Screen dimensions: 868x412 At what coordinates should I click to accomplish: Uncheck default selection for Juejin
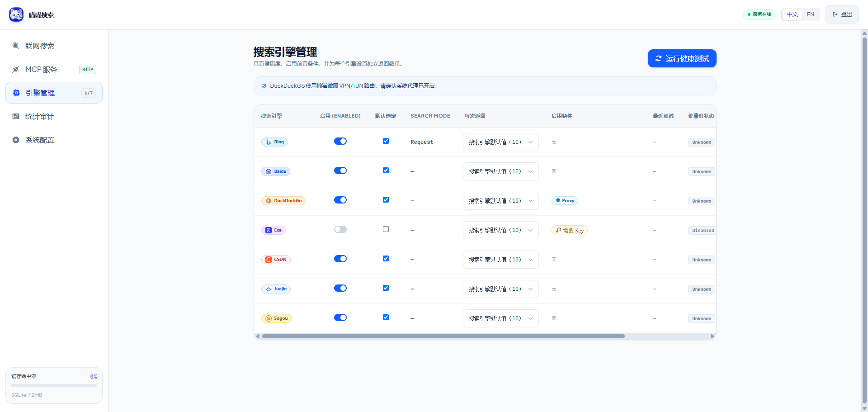(x=386, y=288)
